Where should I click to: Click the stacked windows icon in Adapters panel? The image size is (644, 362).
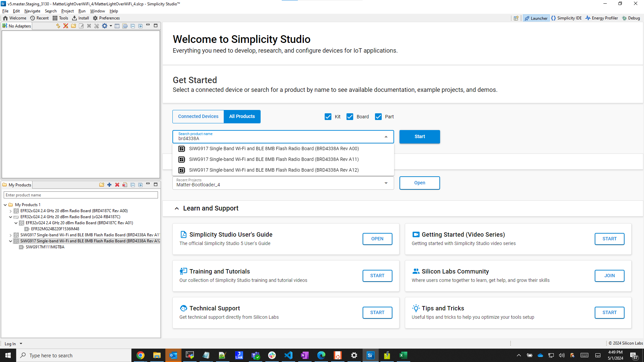[125, 26]
